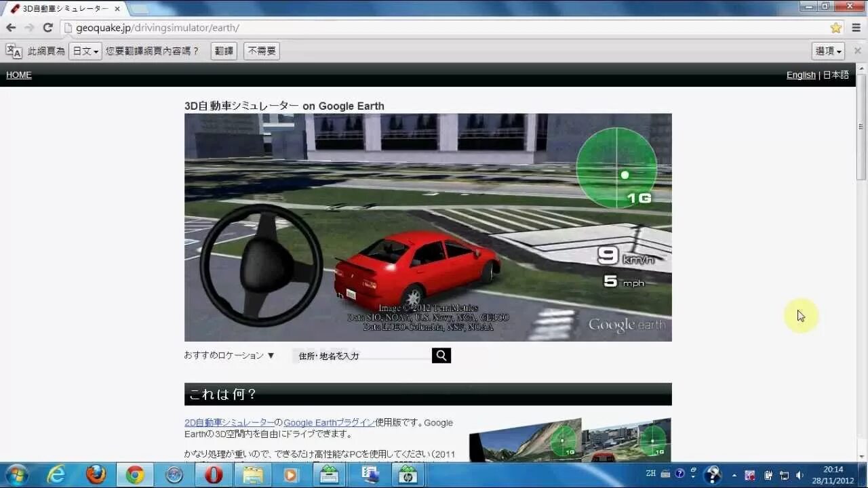The image size is (868, 488).
Task: Go back with the browser back arrow
Action: [11, 28]
